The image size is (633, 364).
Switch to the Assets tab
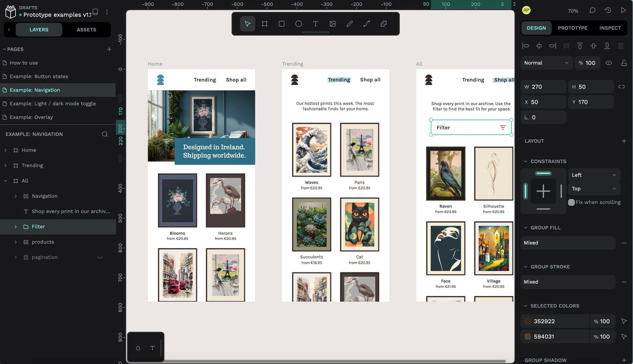tap(86, 30)
